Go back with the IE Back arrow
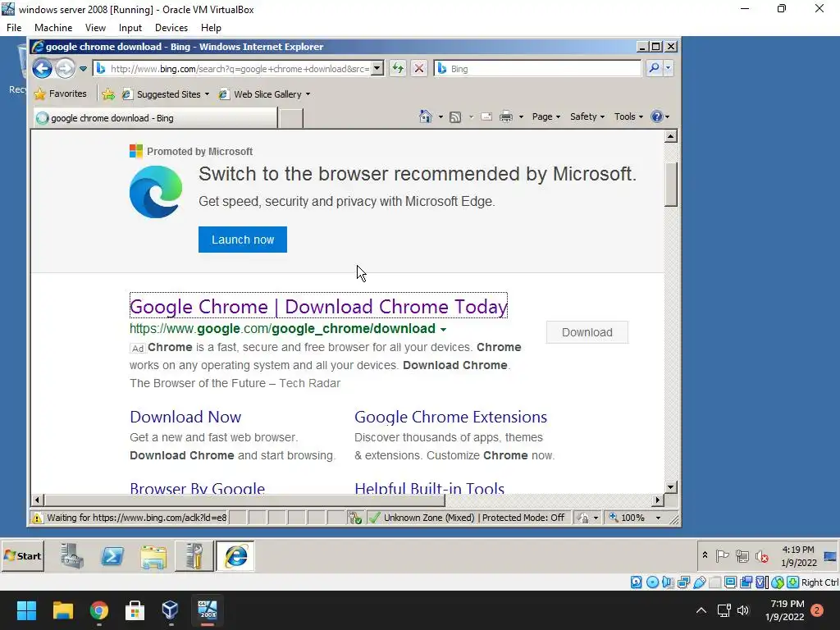This screenshot has width=840, height=630. point(42,69)
